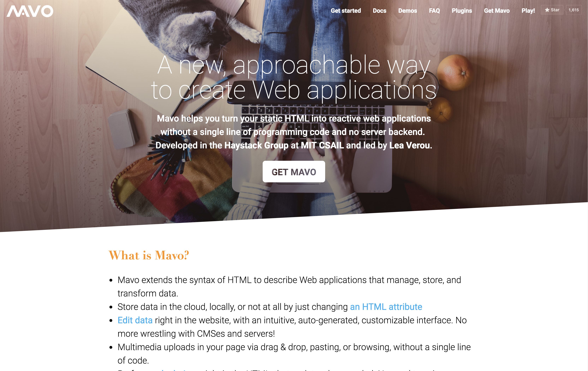Screen dimensions: 588x371
Task: Click the "What is Mavo?" heading
Action: (149, 255)
